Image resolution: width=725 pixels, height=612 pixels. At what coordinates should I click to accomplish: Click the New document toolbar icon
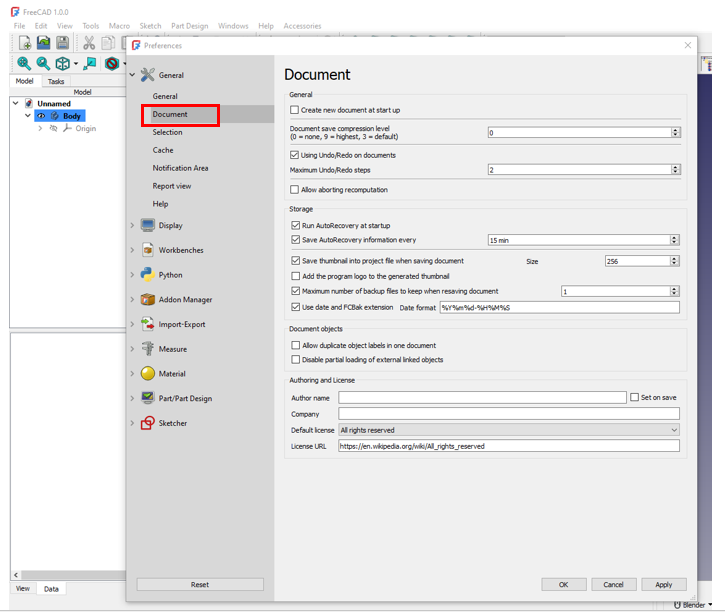tap(25, 43)
